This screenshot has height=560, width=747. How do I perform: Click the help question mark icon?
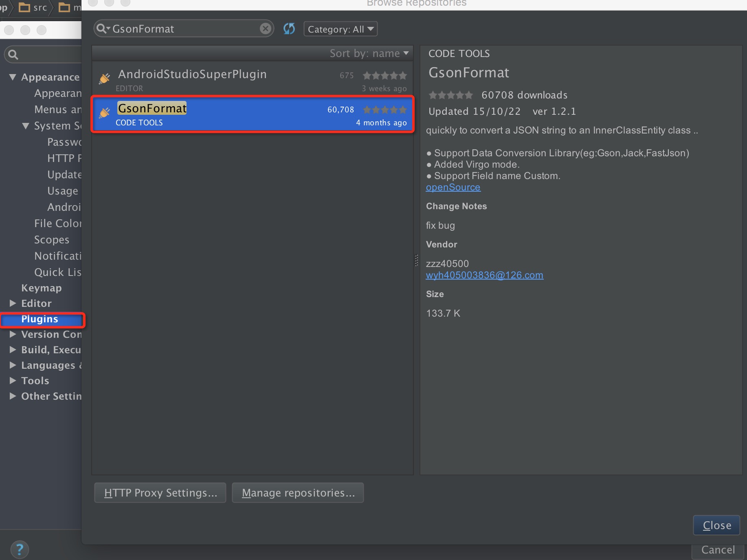tap(20, 549)
